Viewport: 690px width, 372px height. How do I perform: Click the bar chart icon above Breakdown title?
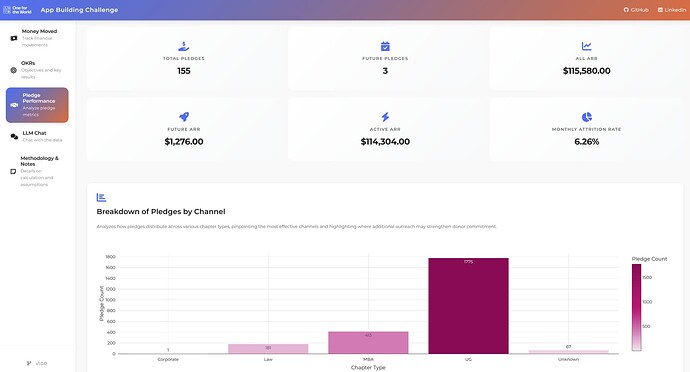point(101,198)
